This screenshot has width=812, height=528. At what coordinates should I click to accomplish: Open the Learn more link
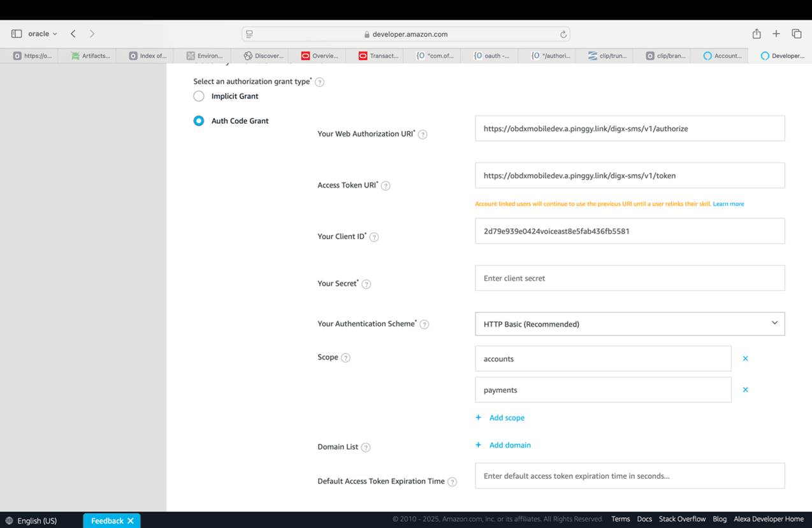pos(729,204)
